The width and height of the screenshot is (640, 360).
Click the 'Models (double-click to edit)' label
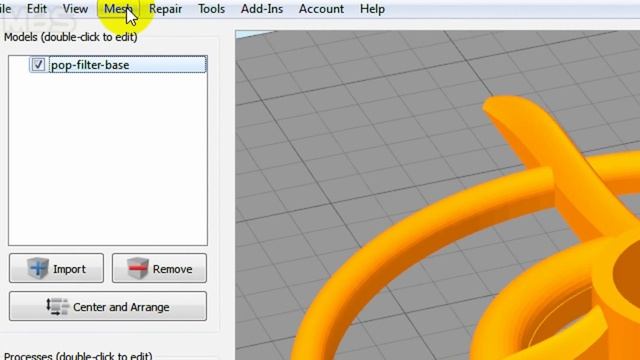point(71,37)
